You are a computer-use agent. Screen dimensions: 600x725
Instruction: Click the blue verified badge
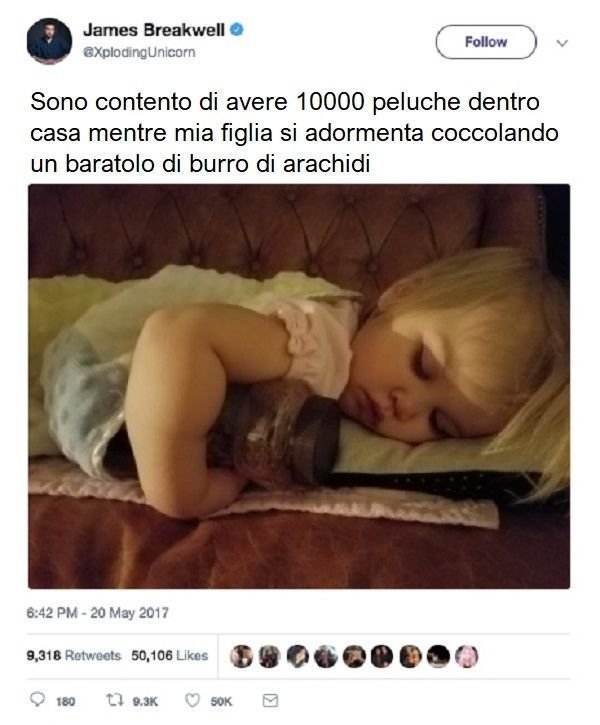tap(237, 30)
